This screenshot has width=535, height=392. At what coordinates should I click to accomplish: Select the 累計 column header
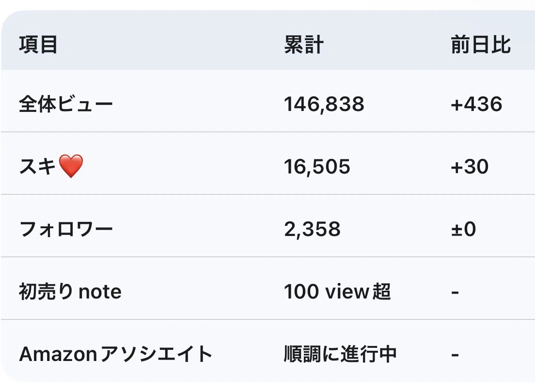(x=304, y=45)
